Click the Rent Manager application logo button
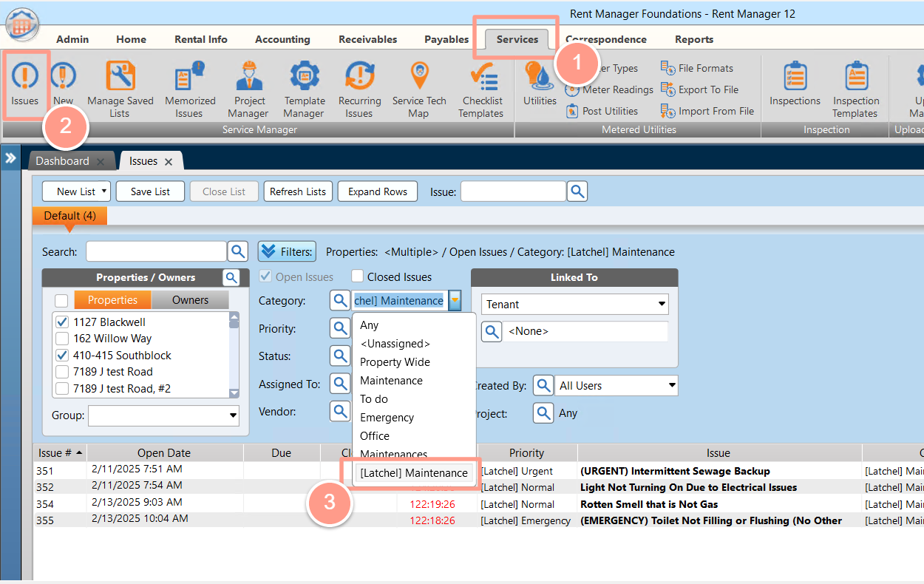Screen dimensions: 924x584 (22, 24)
